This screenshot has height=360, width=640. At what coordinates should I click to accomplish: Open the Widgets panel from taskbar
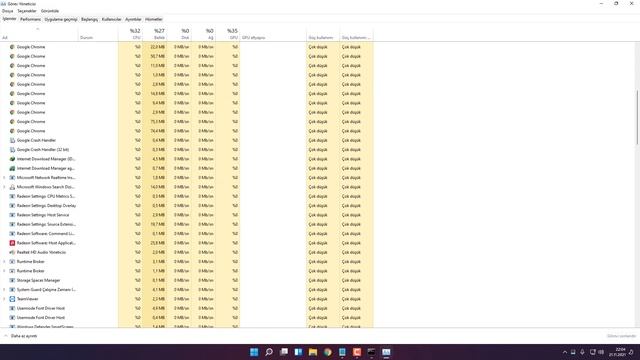pos(298,352)
